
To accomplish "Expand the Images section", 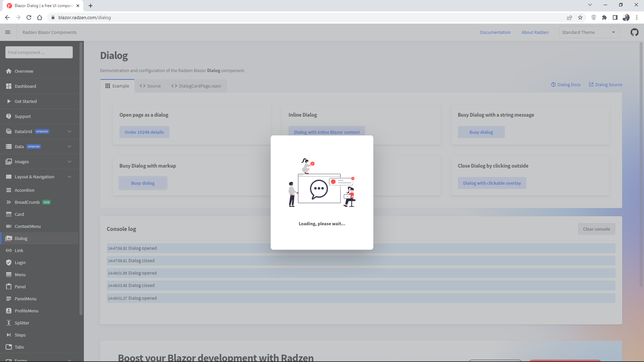I will (69, 162).
